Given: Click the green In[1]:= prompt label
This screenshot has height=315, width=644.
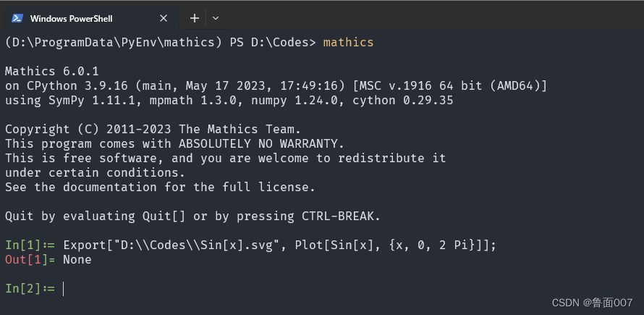Looking at the screenshot, I should (x=30, y=245).
